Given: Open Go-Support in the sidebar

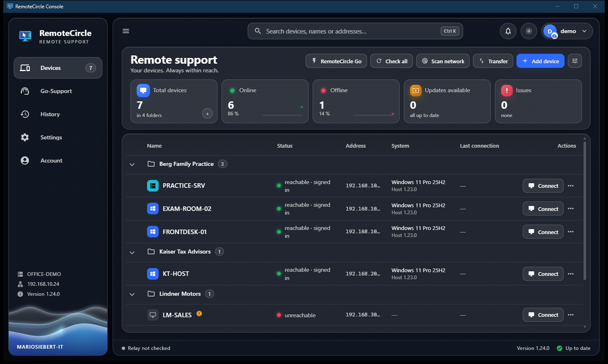Looking at the screenshot, I should (x=58, y=91).
